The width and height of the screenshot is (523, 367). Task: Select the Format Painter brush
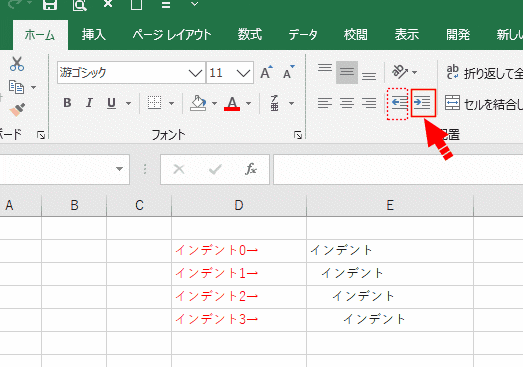(17, 109)
